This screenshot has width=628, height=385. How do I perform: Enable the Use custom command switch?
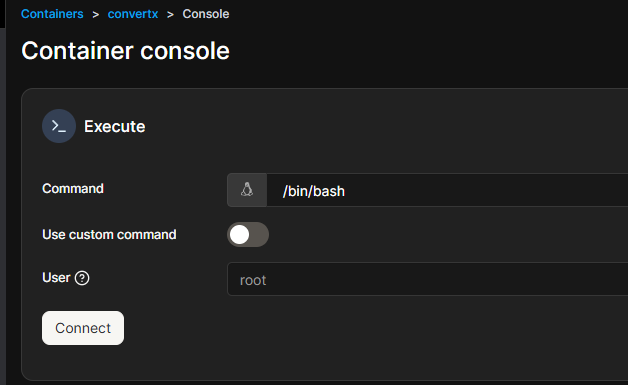(x=248, y=234)
